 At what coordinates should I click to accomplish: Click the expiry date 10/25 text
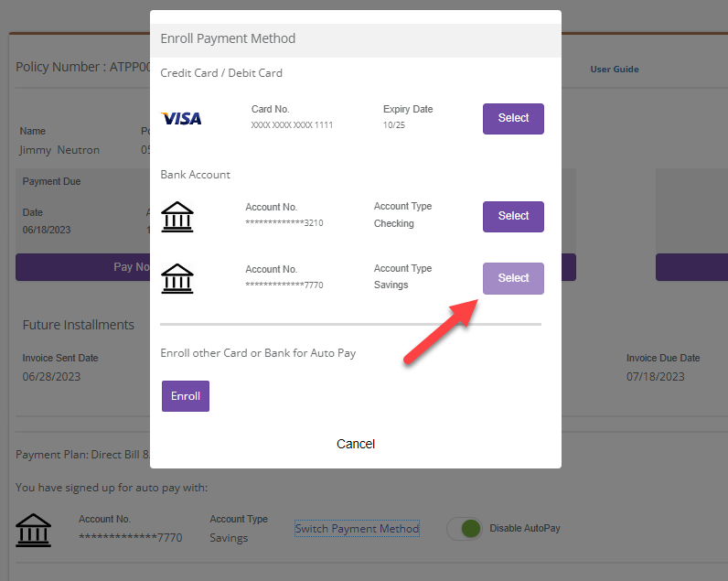(394, 125)
